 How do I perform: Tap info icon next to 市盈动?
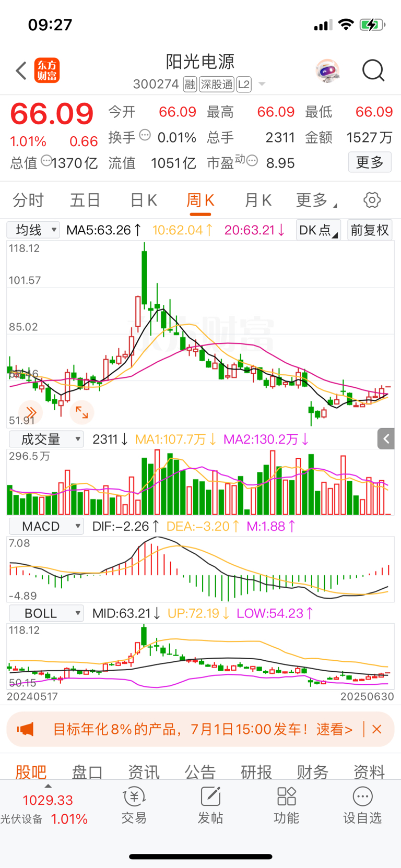pos(252,161)
